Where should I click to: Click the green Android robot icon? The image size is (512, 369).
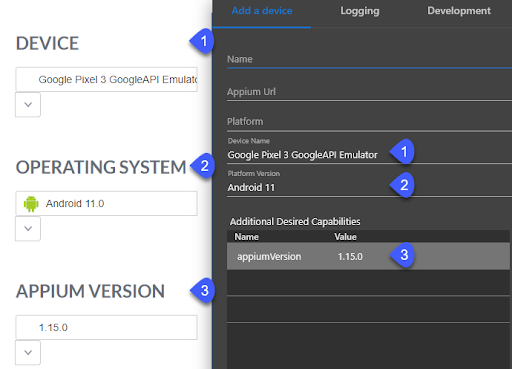pos(31,204)
